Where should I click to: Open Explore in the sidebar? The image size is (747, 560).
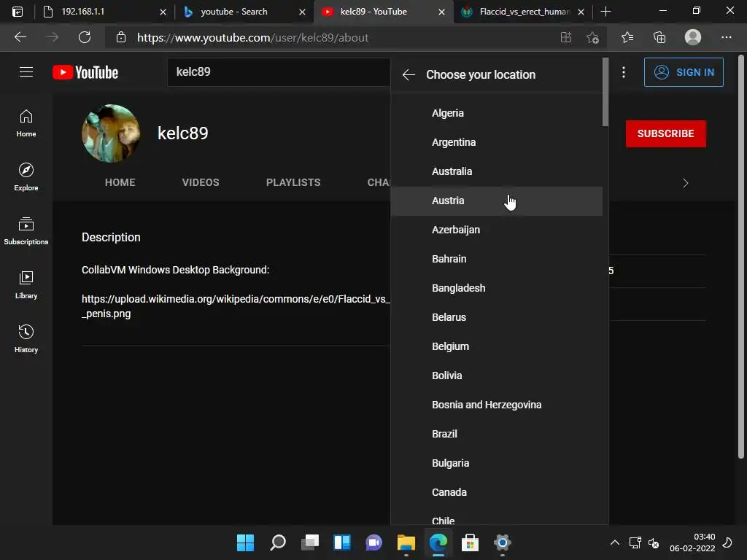pos(26,177)
